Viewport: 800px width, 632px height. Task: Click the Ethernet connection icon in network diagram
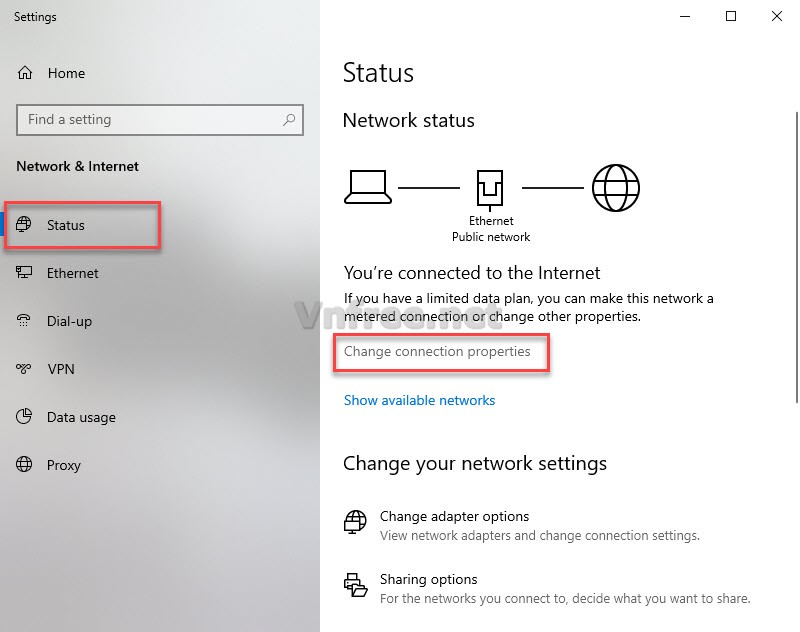tap(490, 184)
